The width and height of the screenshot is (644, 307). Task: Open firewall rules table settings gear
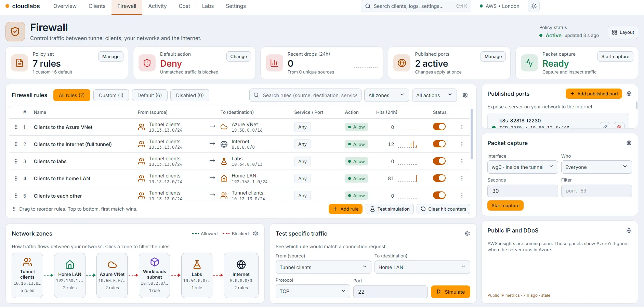pyautogui.click(x=465, y=95)
